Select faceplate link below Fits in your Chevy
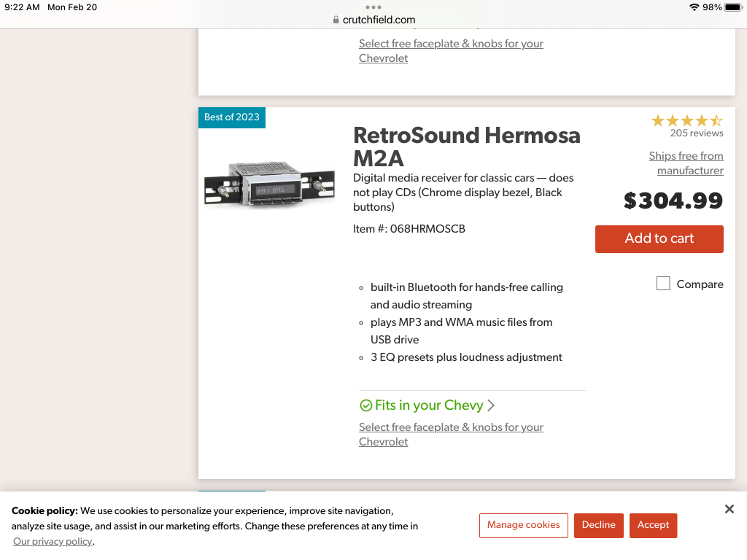 [x=451, y=435]
